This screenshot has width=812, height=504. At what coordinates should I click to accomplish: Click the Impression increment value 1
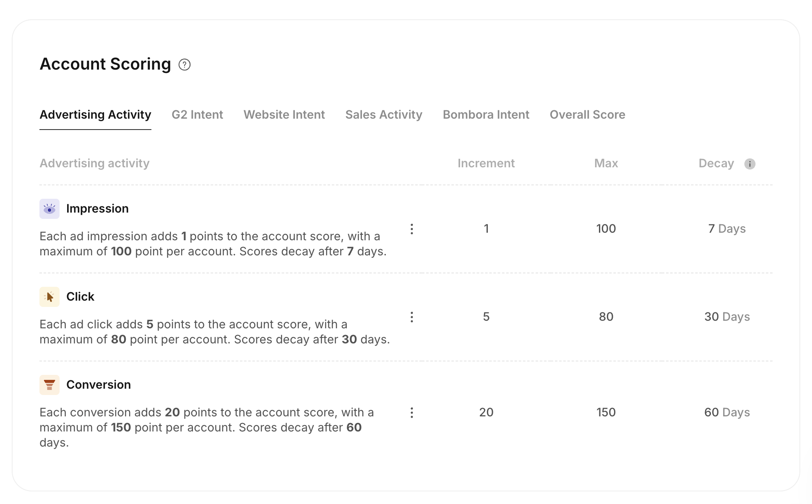pyautogui.click(x=486, y=229)
